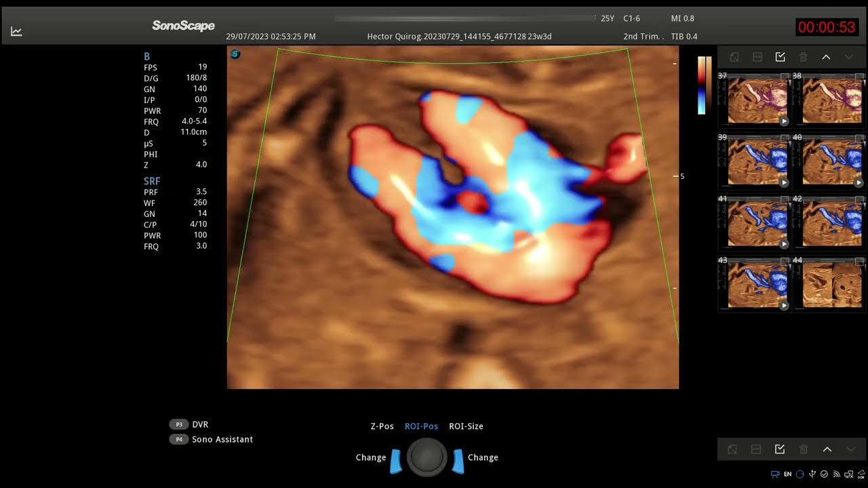The height and width of the screenshot is (488, 868).
Task: Select the ROI-Size knob option
Action: click(x=466, y=426)
